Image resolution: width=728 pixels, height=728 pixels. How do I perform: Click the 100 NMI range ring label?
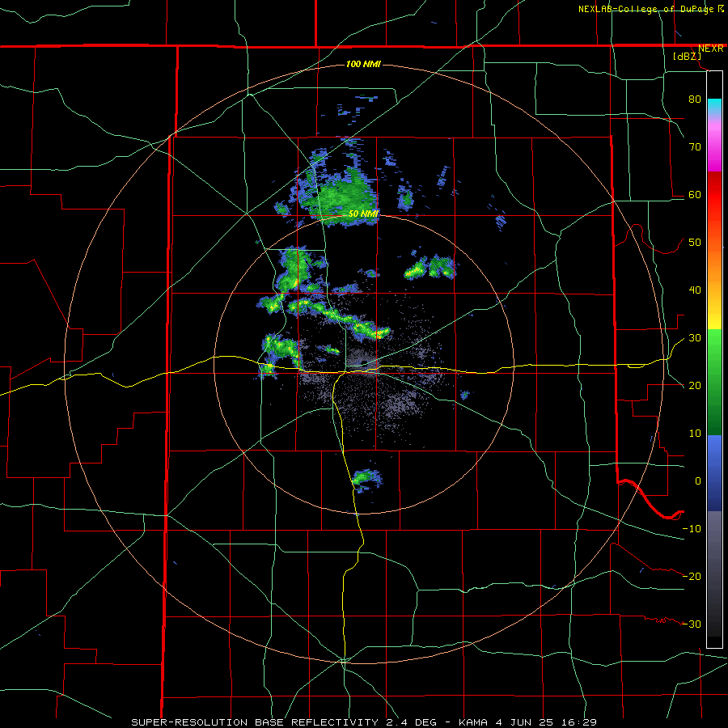click(x=363, y=64)
